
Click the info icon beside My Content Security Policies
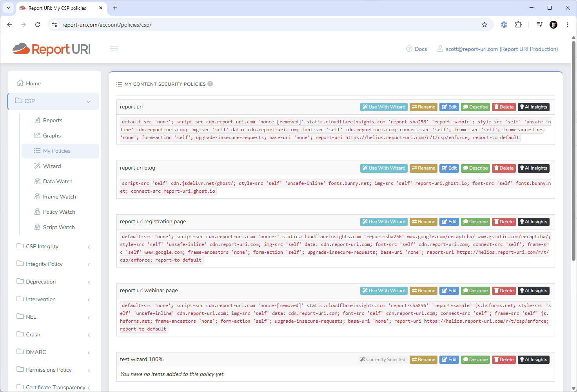point(210,84)
